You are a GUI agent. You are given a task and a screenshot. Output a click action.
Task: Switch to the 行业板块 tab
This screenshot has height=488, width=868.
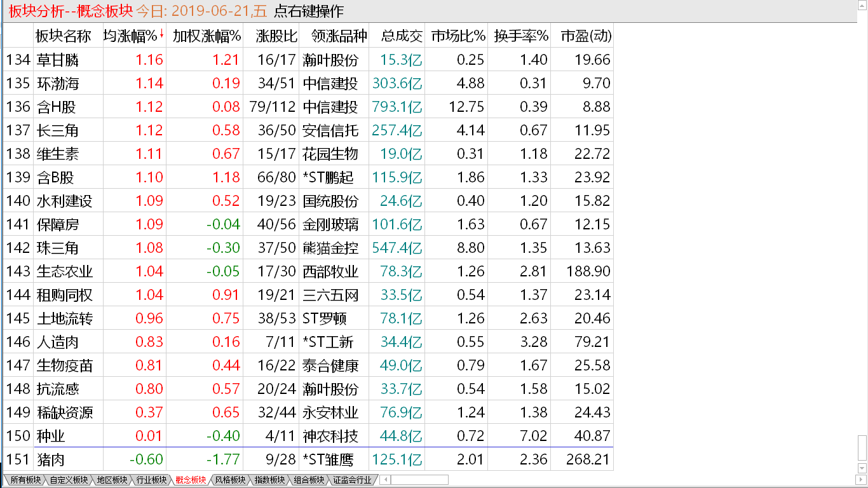[x=151, y=480]
